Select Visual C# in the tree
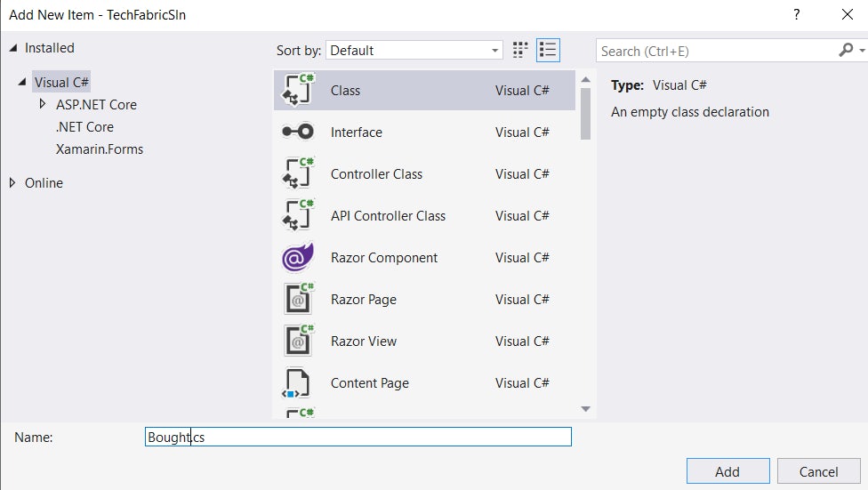 tap(61, 82)
